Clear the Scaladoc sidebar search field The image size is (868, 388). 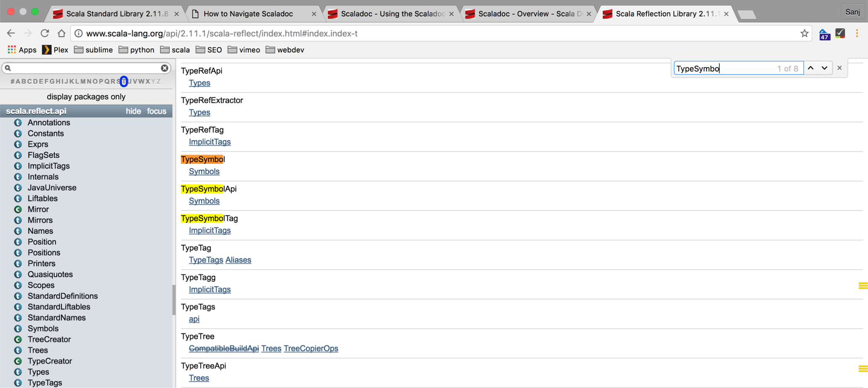point(164,68)
